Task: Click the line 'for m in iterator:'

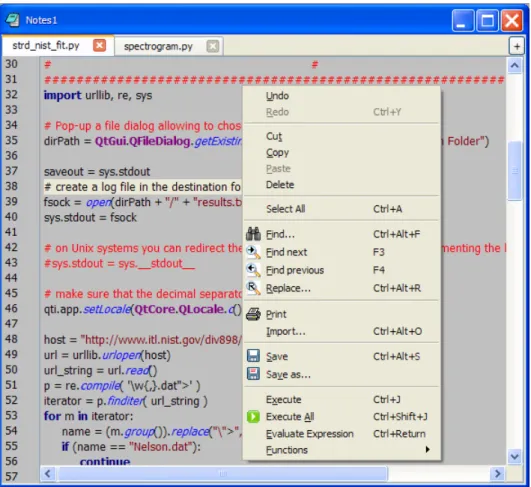Action: (x=88, y=416)
